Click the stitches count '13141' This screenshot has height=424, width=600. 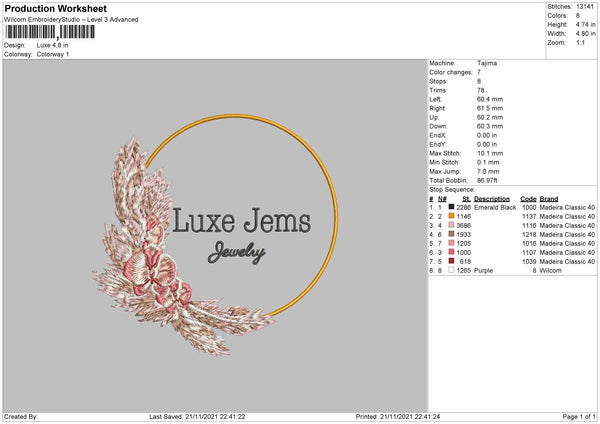(585, 7)
